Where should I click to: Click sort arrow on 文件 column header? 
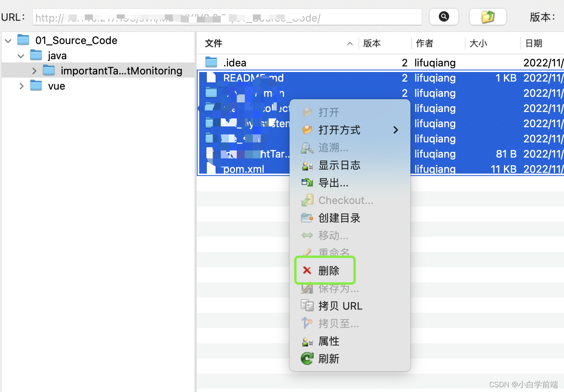click(x=350, y=43)
